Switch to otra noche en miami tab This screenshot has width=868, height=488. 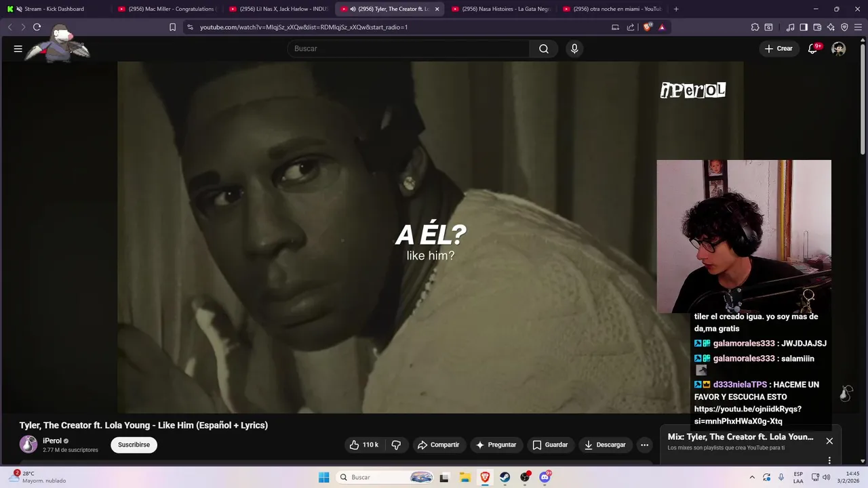tap(612, 9)
